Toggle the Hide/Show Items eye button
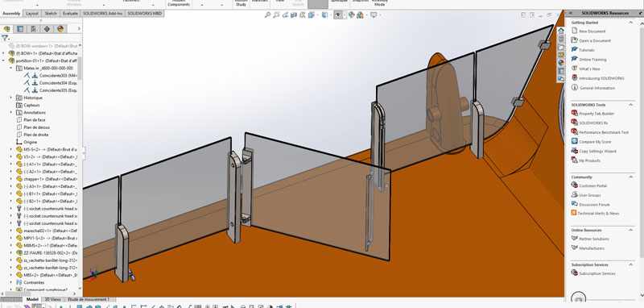The height and width of the screenshot is (308, 644). tap(338, 15)
